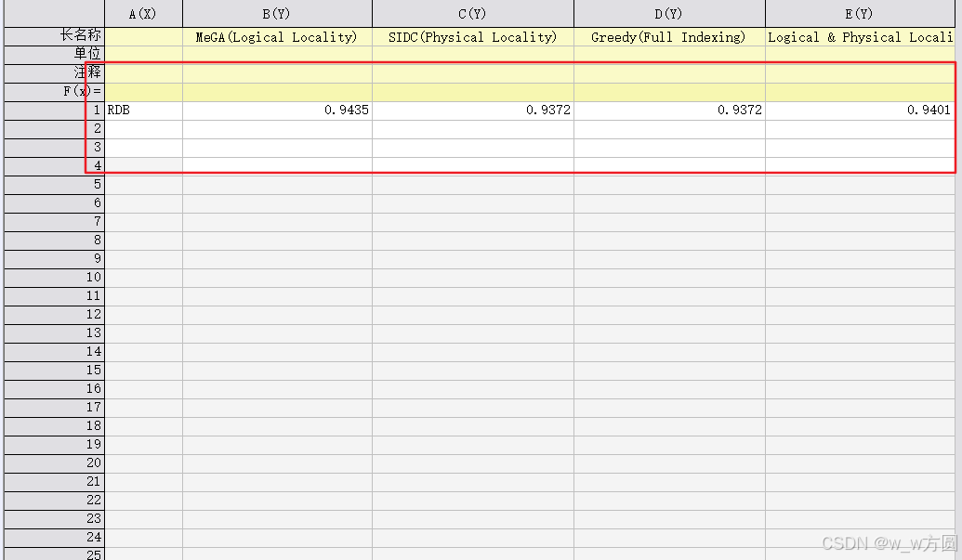Viewport: 962px width, 560px height.
Task: Select row header 18
Action: tap(54, 426)
